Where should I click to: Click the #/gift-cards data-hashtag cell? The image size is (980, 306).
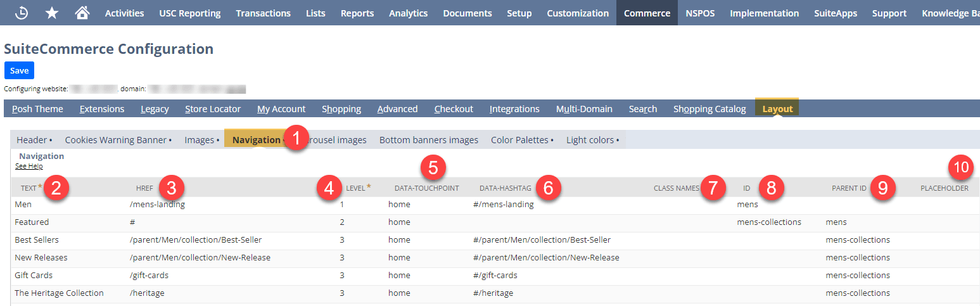coord(495,276)
